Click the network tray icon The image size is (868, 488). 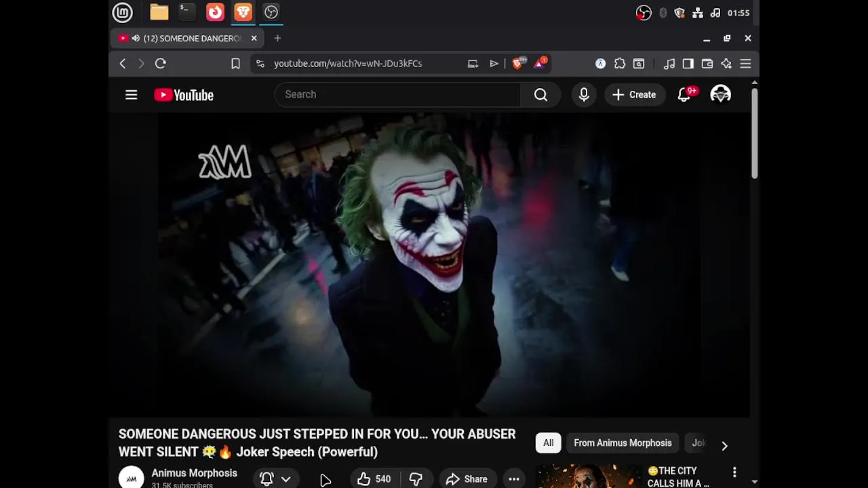pyautogui.click(x=697, y=13)
